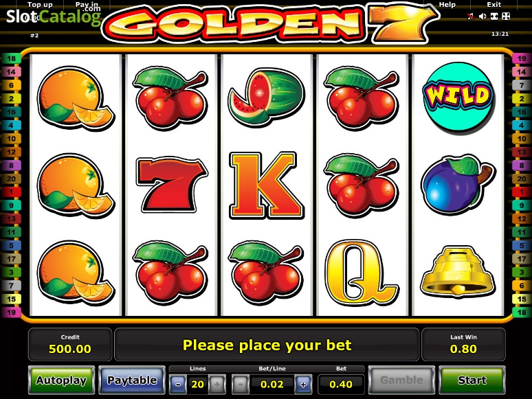
Task: Toggle the muted music note icon
Action: pos(471,16)
